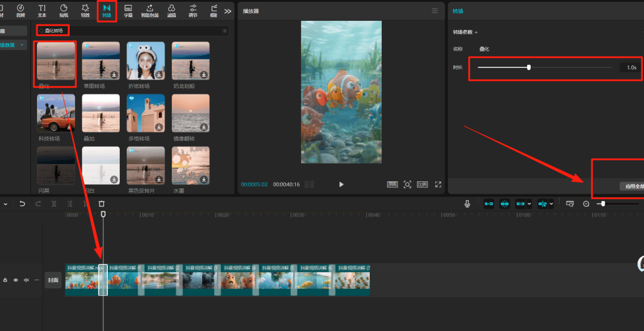The image size is (644, 331).
Task: Click the 时长 duration slider
Action: pos(544,67)
